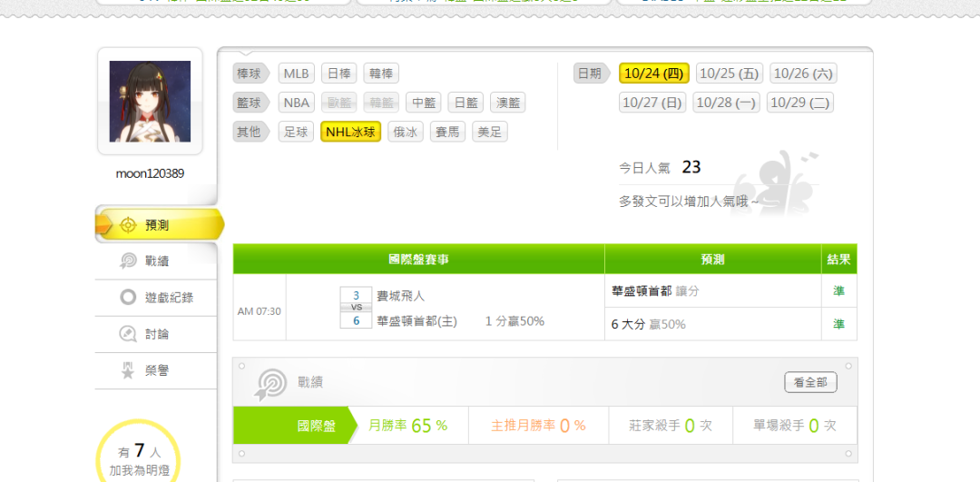The height and width of the screenshot is (482, 980).
Task: Select the 賽馬 filter
Action: pos(447,132)
